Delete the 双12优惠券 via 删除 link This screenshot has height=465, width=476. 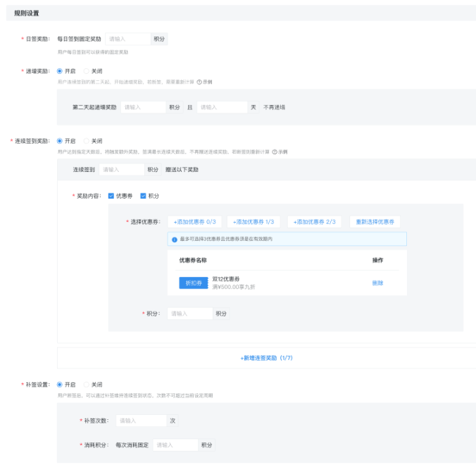click(x=378, y=283)
